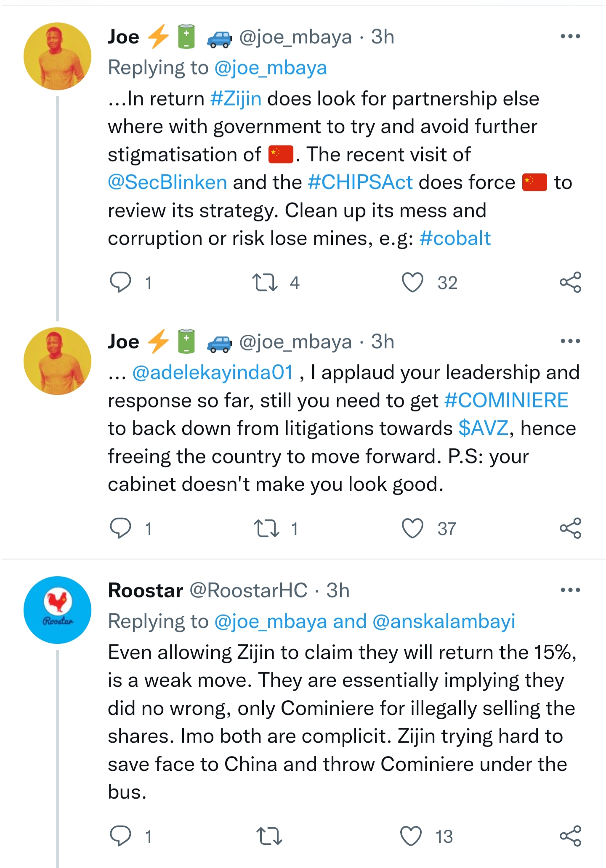Open Roostar's profile picture

click(58, 610)
